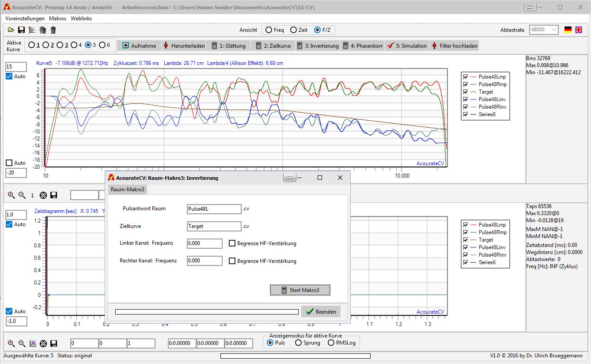This screenshot has width=591, height=364.
Task: Open step 1: Glättung
Action: (x=229, y=45)
